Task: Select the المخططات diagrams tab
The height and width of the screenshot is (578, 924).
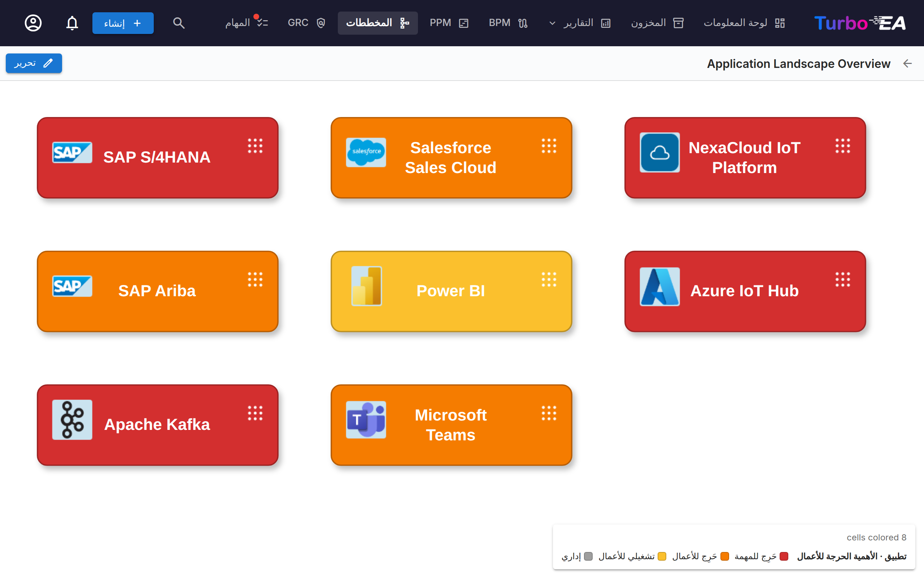Action: [378, 23]
